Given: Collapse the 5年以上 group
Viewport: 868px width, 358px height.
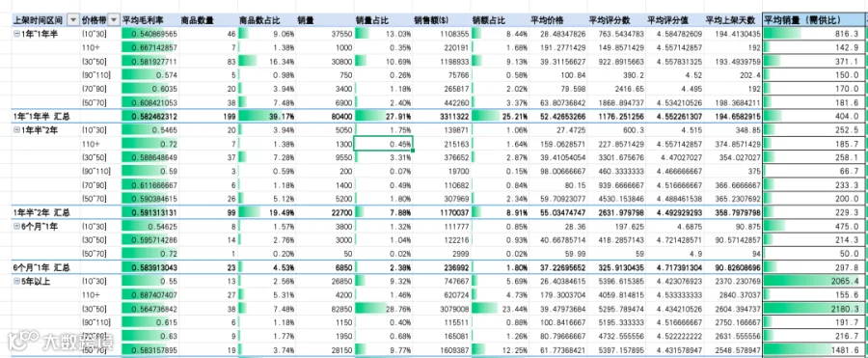Looking at the screenshot, I should tap(16, 281).
